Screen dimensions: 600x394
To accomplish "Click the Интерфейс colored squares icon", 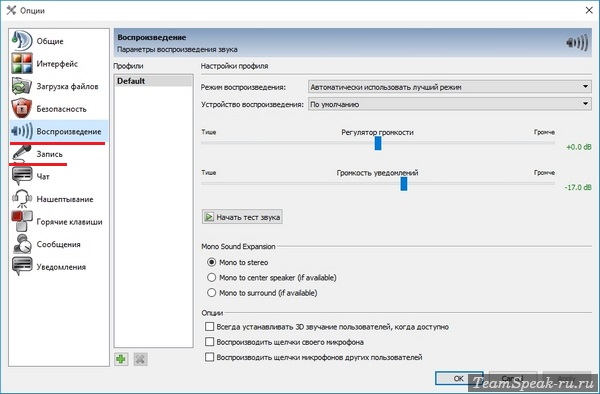I will [22, 63].
